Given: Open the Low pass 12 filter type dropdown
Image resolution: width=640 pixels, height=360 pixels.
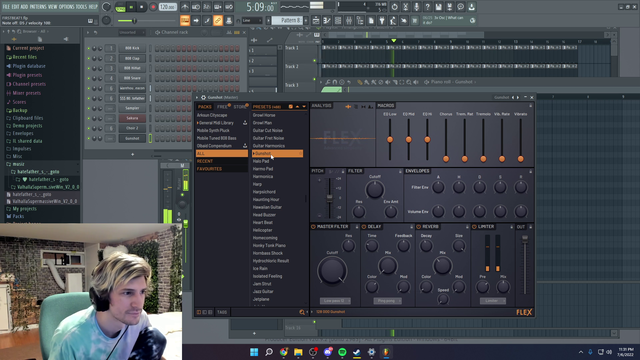Looking at the screenshot, I should click(x=335, y=301).
